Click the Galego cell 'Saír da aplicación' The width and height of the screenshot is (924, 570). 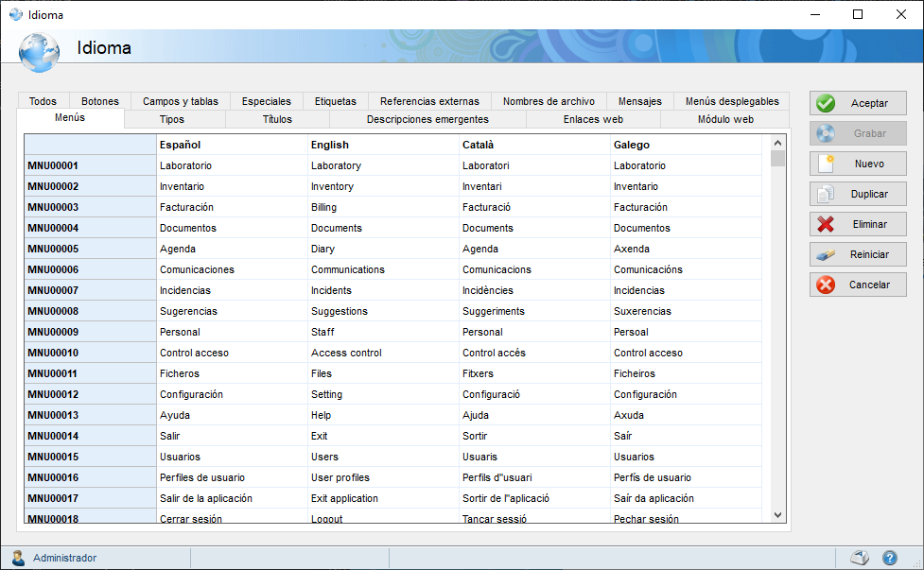pyautogui.click(x=686, y=498)
